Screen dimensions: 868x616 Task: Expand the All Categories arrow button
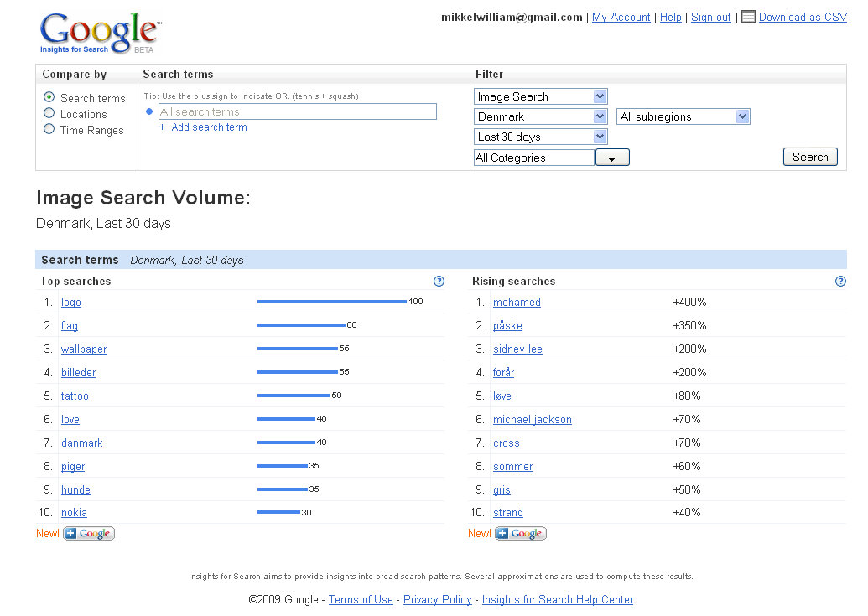tap(612, 158)
